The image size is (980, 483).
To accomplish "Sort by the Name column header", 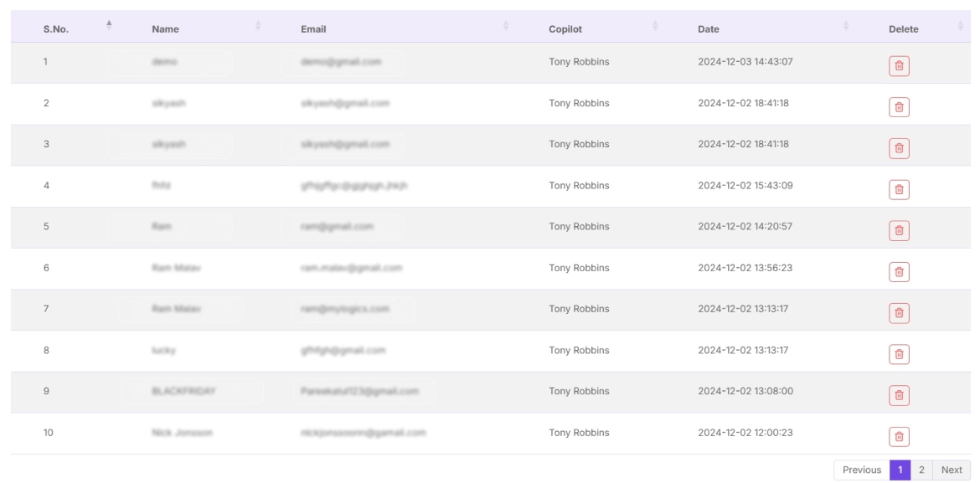I will click(165, 29).
